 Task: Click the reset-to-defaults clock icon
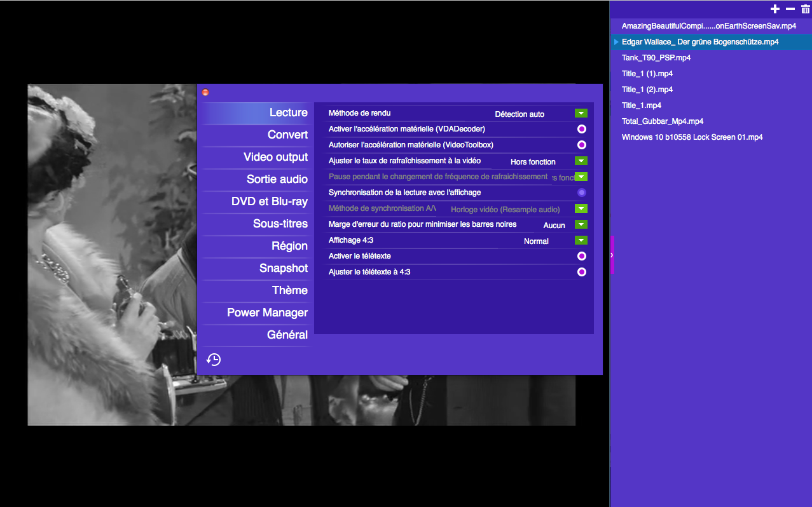[214, 360]
